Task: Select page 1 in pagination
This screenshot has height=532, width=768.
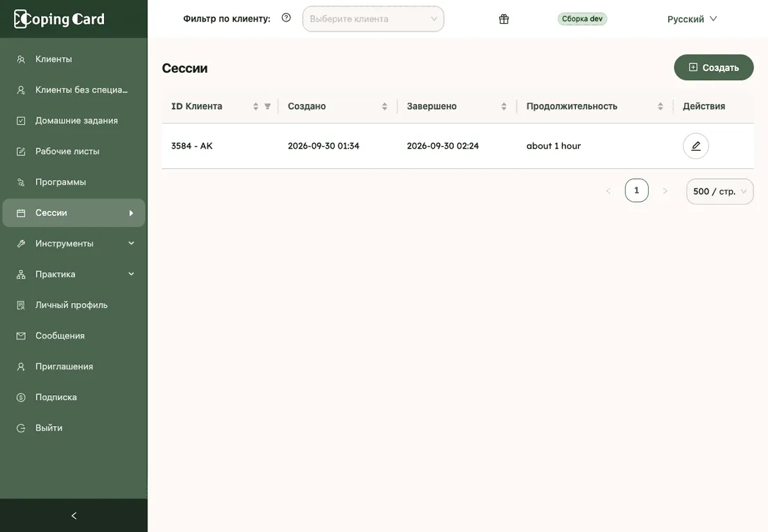Action: (637, 191)
